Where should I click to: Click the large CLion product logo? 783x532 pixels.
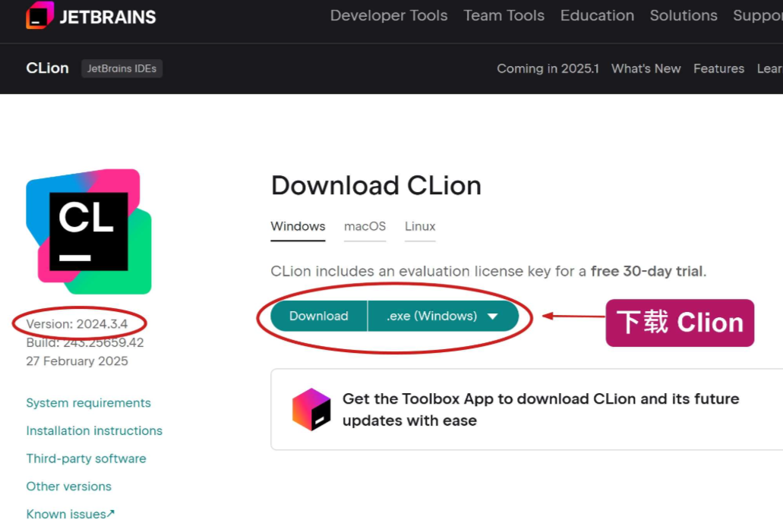pos(89,231)
